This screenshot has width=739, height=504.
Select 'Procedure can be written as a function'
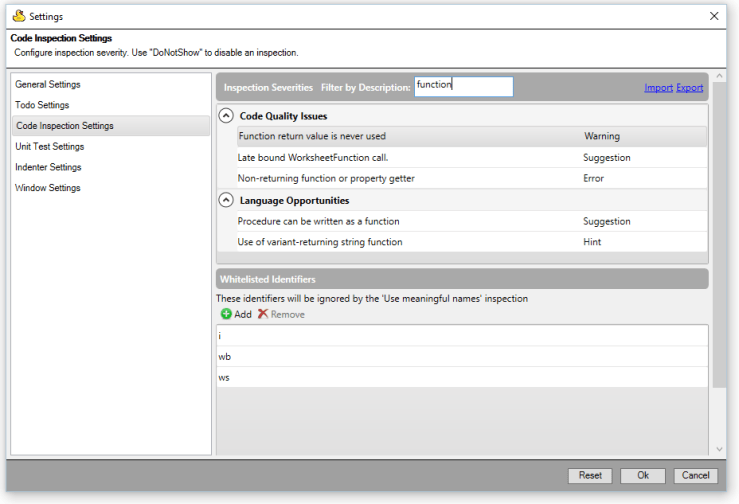tap(472, 221)
